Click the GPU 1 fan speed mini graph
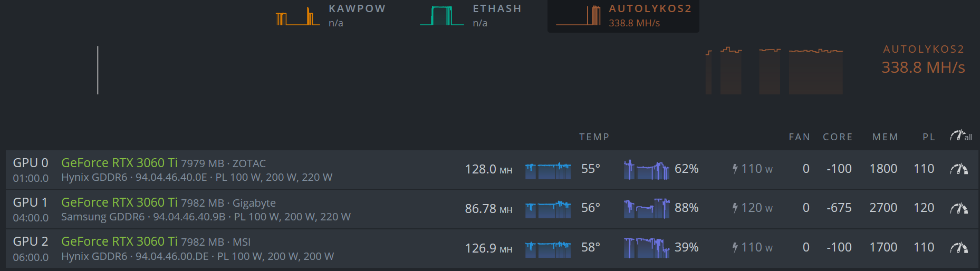This screenshot has height=271, width=980. (647, 209)
